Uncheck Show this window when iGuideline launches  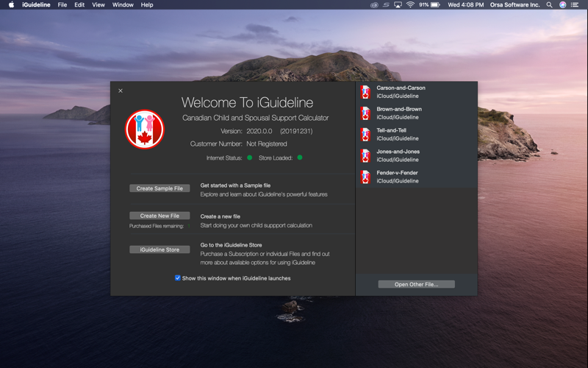pos(177,278)
